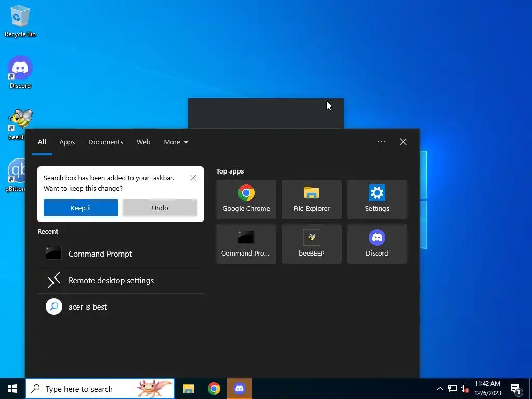Click Keep it button
Image resolution: width=532 pixels, height=399 pixels.
81,208
